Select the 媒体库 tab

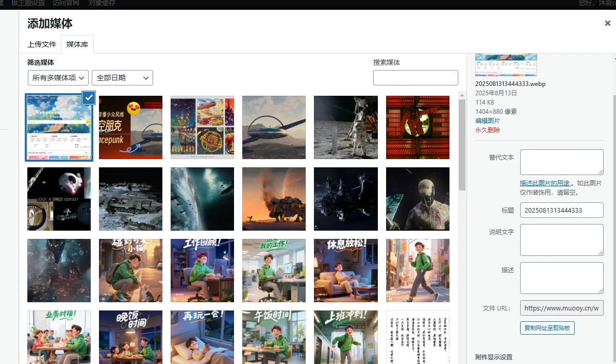coord(77,44)
